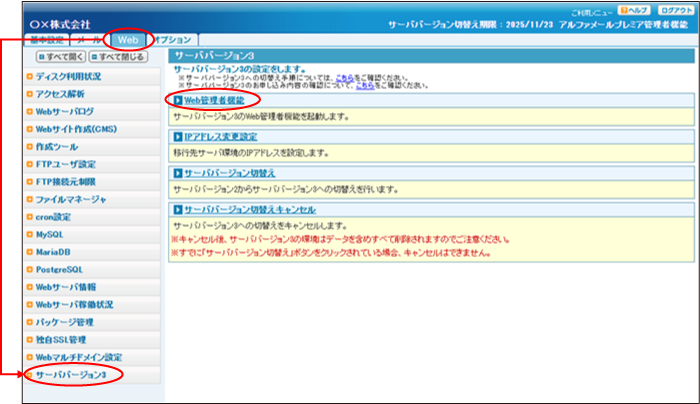Screen dimensions: 700x404
Task: Switch to the Web tab
Action: [x=128, y=39]
